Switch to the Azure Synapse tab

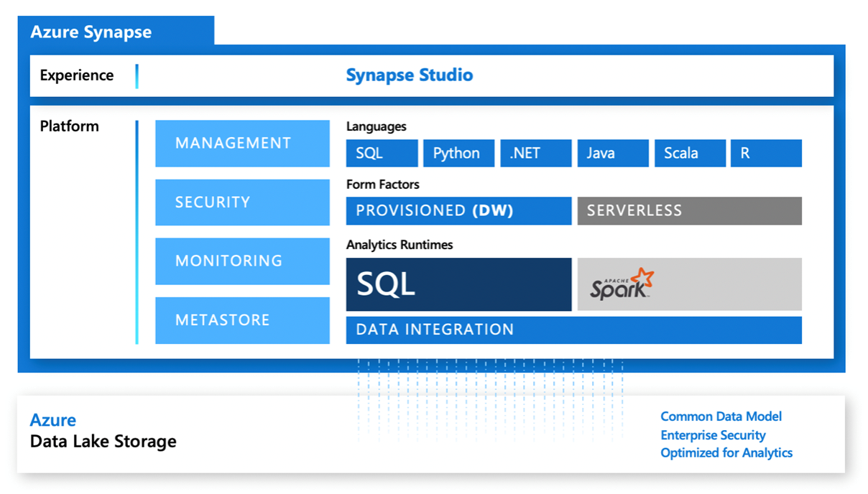pos(90,32)
